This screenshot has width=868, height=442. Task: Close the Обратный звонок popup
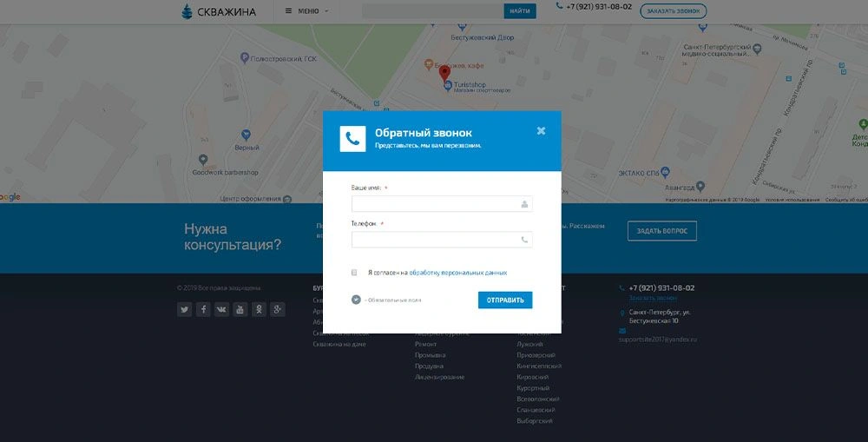541,131
